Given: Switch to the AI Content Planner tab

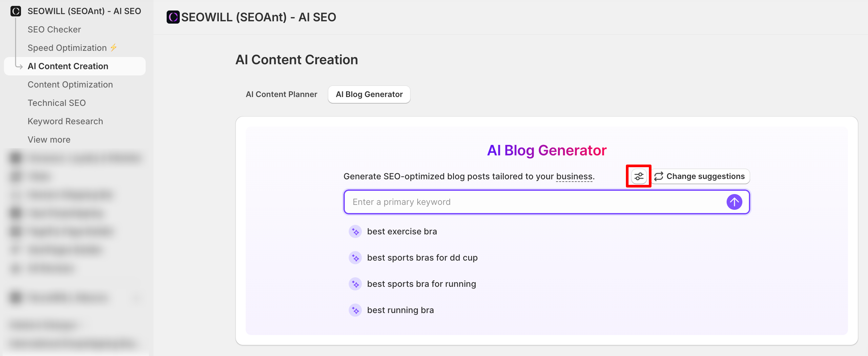Looking at the screenshot, I should point(281,94).
